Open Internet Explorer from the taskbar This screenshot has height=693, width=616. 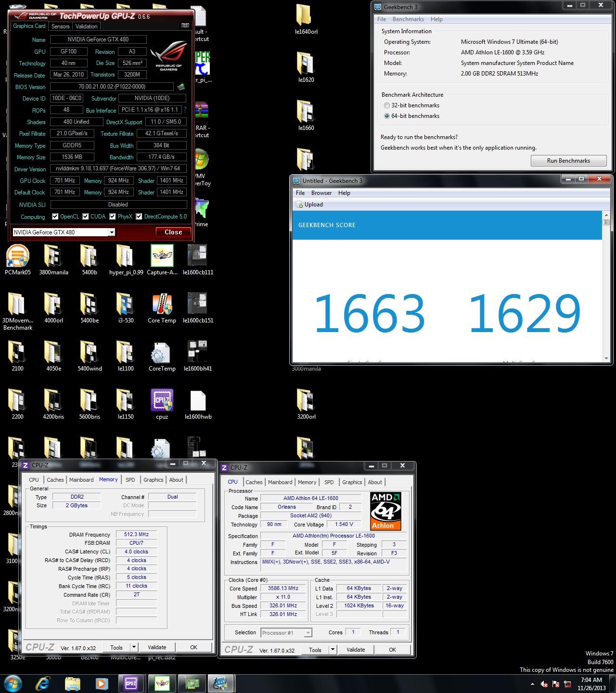pyautogui.click(x=43, y=683)
